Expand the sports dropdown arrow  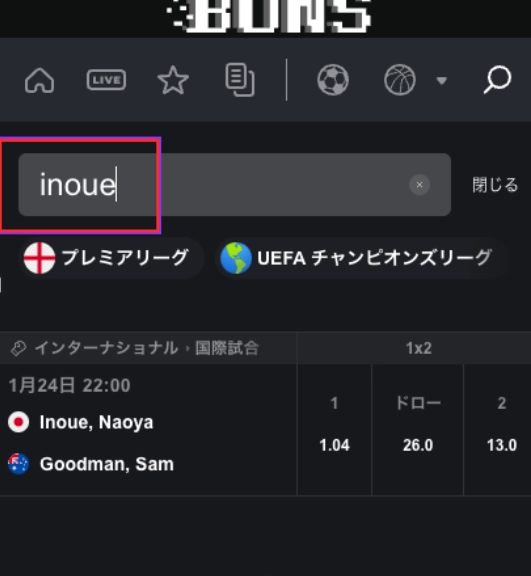pyautogui.click(x=441, y=80)
